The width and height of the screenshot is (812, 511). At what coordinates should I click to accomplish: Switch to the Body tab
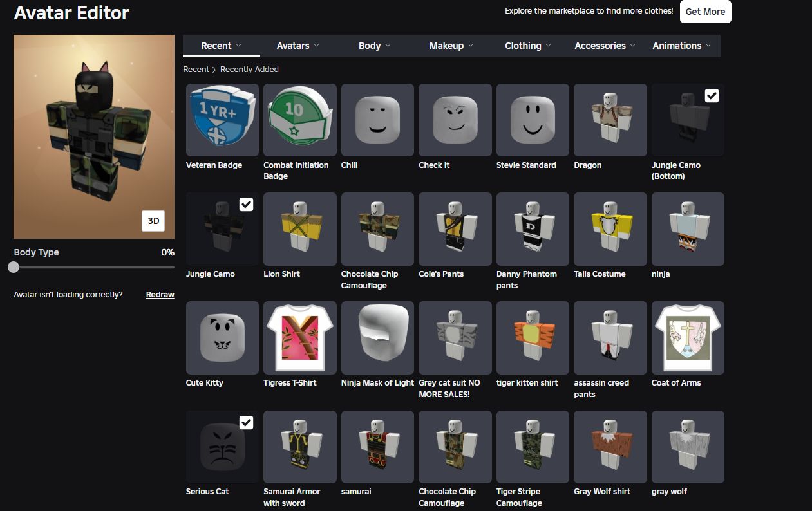pos(375,46)
